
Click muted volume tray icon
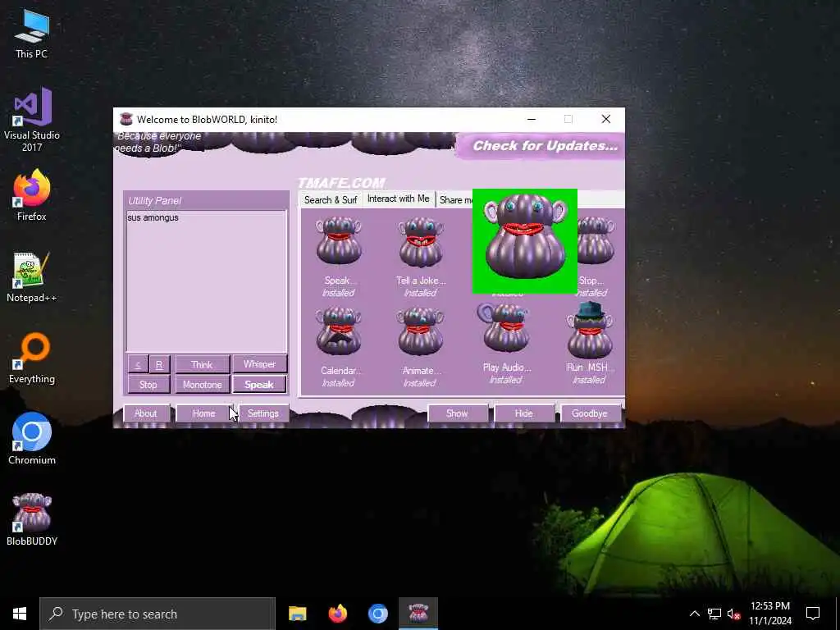(733, 614)
